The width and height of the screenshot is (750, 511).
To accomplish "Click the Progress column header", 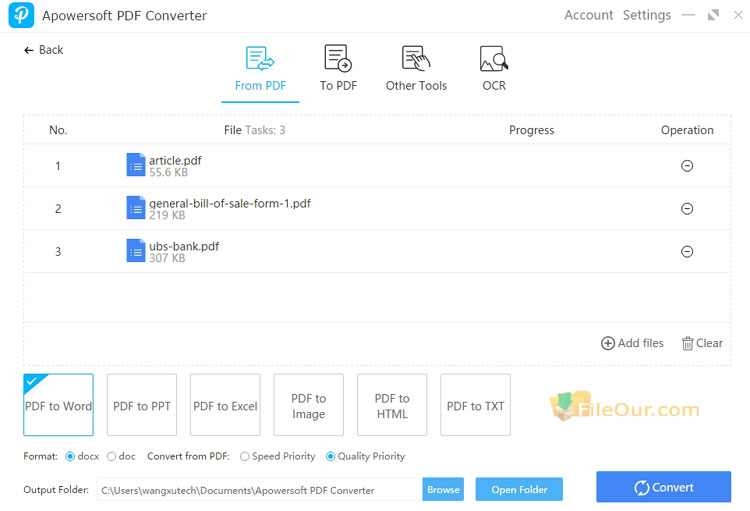I will coord(531,130).
